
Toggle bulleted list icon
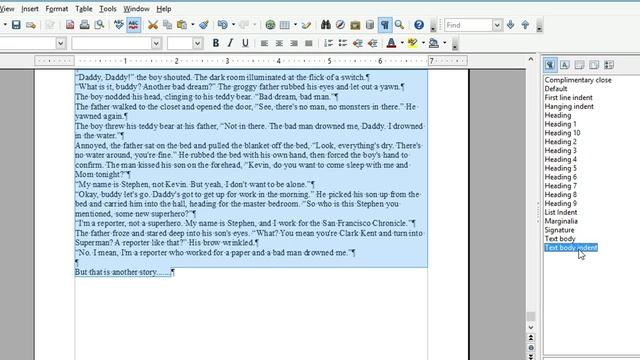tap(343, 43)
